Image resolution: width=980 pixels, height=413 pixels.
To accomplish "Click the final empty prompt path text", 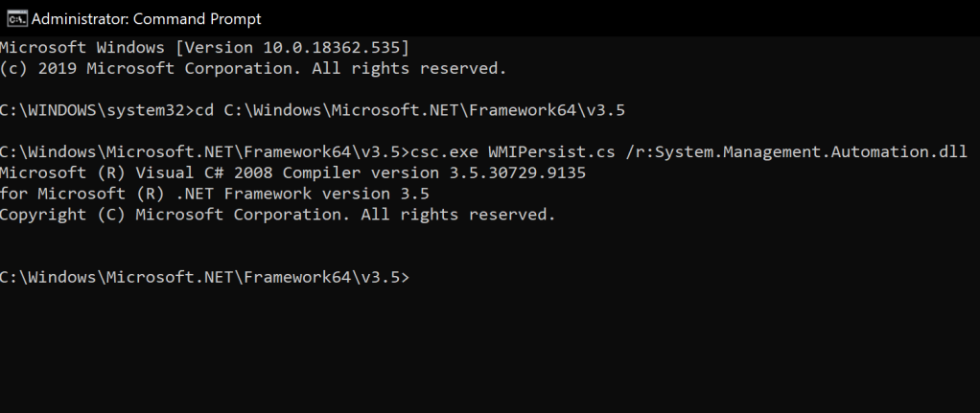I will click(205, 277).
